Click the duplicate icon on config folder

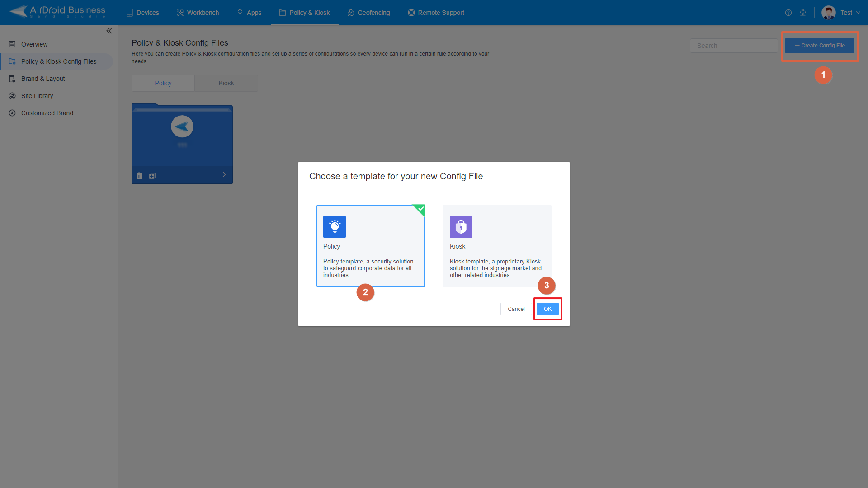152,176
